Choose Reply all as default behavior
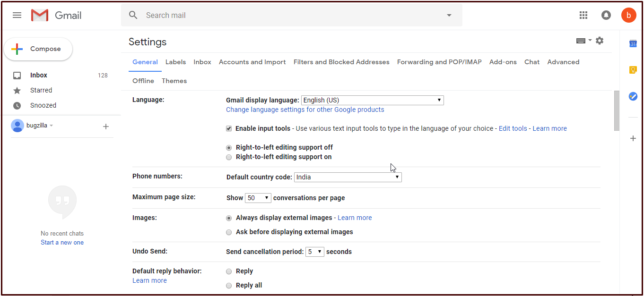The width and height of the screenshot is (644, 296). pyautogui.click(x=229, y=286)
